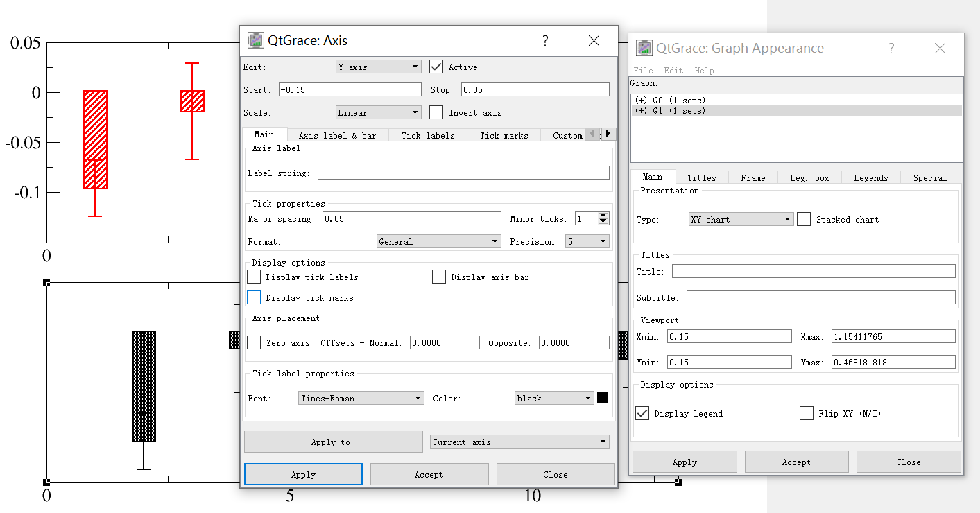The height and width of the screenshot is (513, 980).
Task: Click the QtGrace icon in Axis dialog titlebar
Action: pyautogui.click(x=255, y=40)
